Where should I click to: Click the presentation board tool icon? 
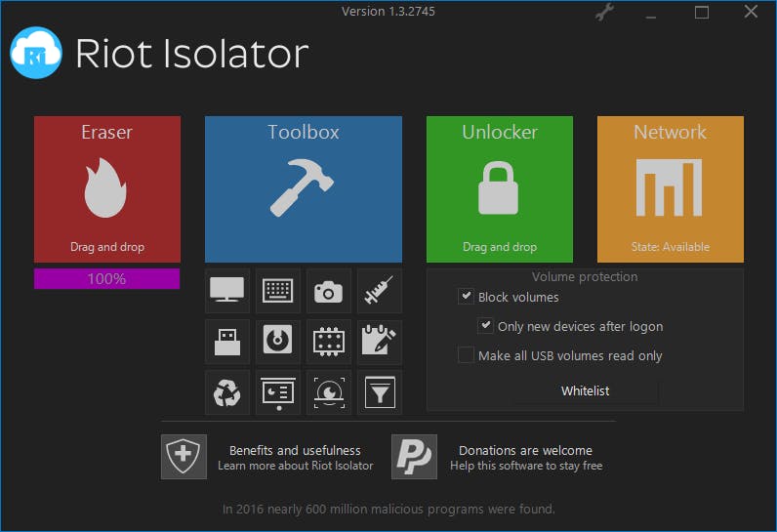click(x=278, y=392)
